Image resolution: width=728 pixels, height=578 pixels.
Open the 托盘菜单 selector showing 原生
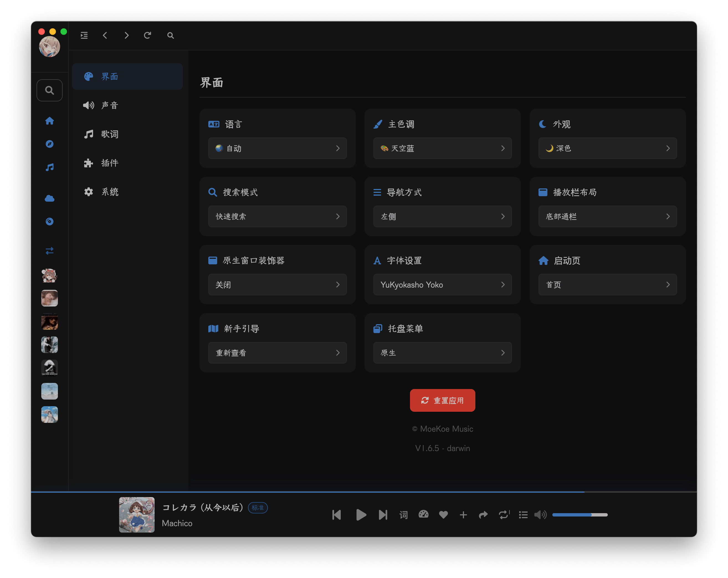pos(442,353)
